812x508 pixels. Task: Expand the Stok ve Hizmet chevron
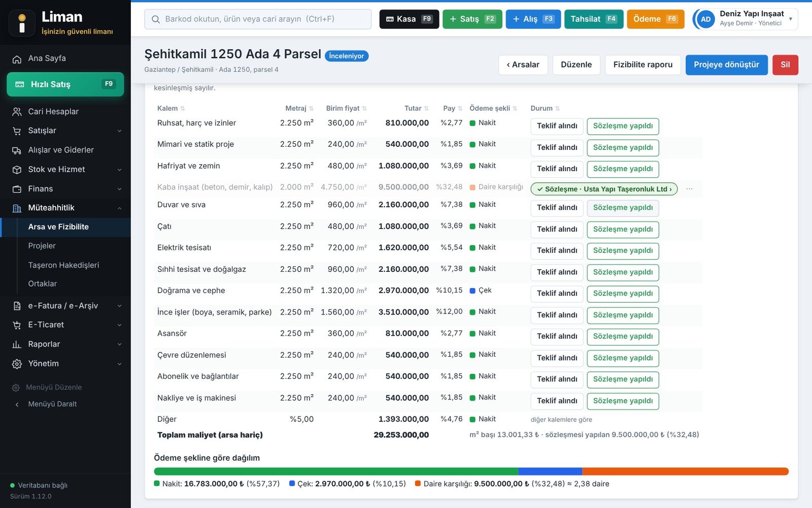120,170
